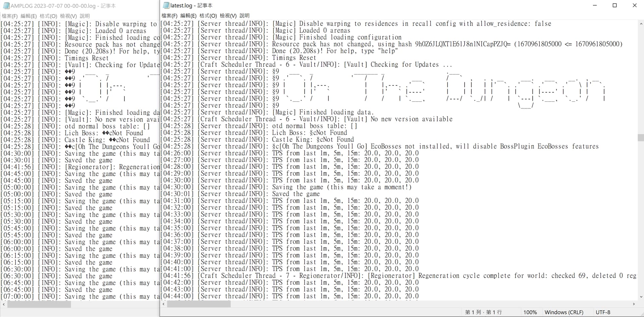Click 'Saving the game' [04:30:00] line in latest.log

(x=285, y=187)
